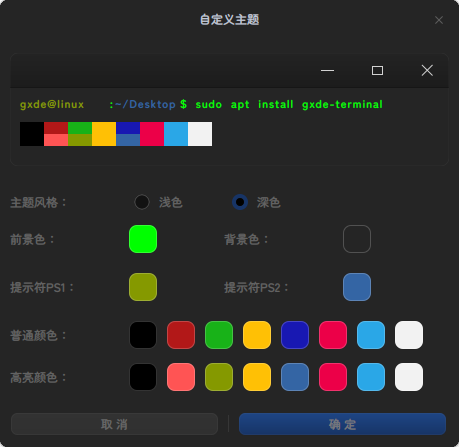Click the sudo apt install command text
Viewport: 459px width, 447px height.
tap(289, 105)
